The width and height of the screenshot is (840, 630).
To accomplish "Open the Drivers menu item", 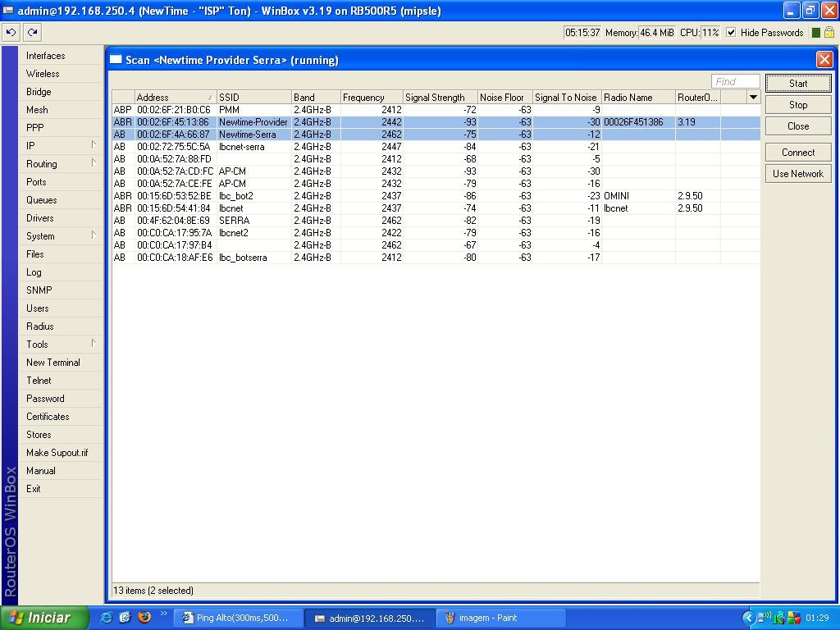I will 61,218.
